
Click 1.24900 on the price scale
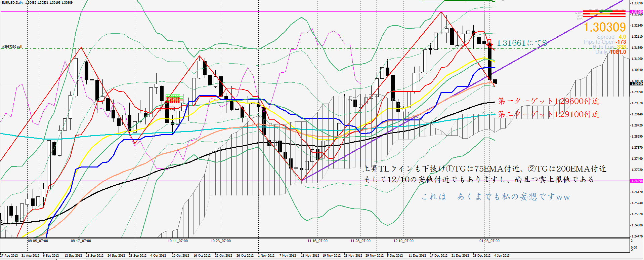[x=637, y=225]
